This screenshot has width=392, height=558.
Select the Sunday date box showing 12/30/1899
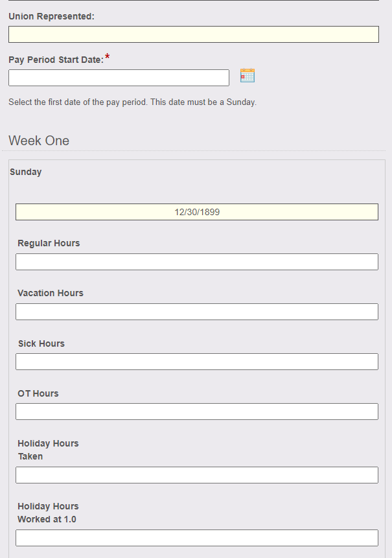(x=197, y=212)
